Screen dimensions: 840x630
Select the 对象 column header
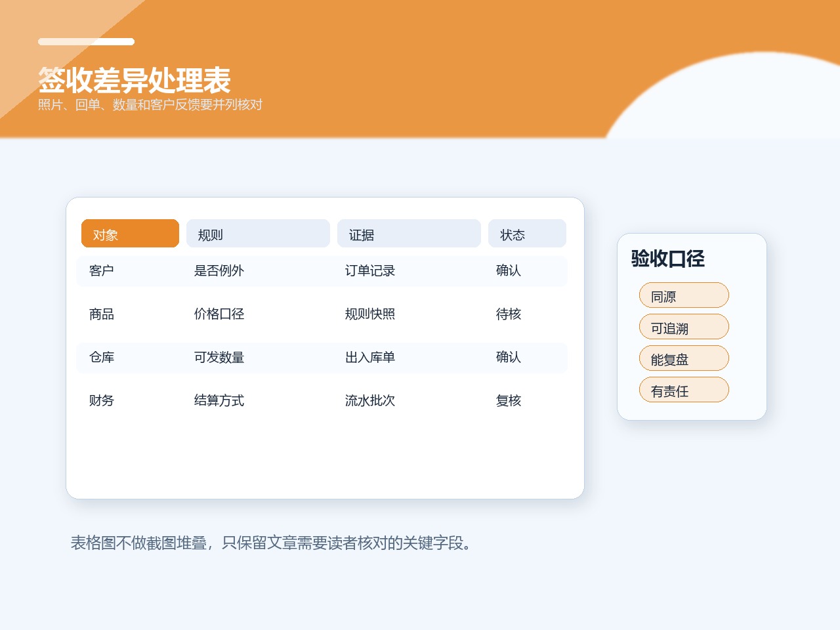pyautogui.click(x=130, y=234)
